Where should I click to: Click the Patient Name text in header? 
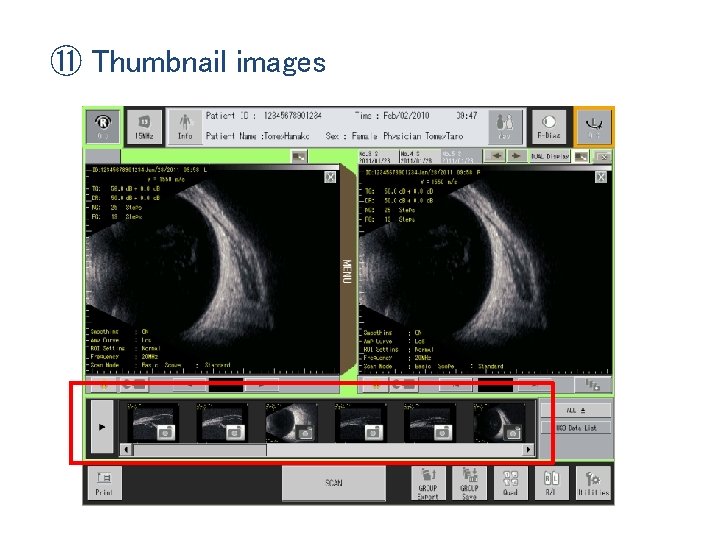[x=257, y=136]
